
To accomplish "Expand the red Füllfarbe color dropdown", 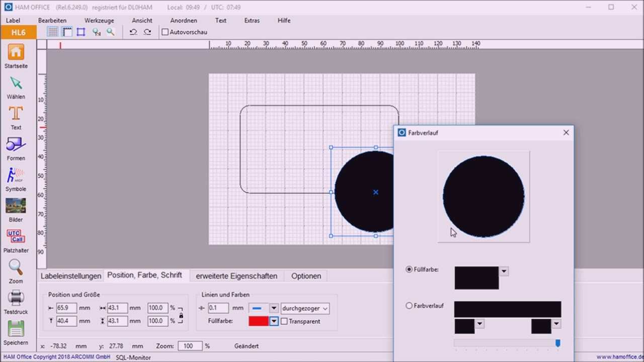I will [274, 321].
